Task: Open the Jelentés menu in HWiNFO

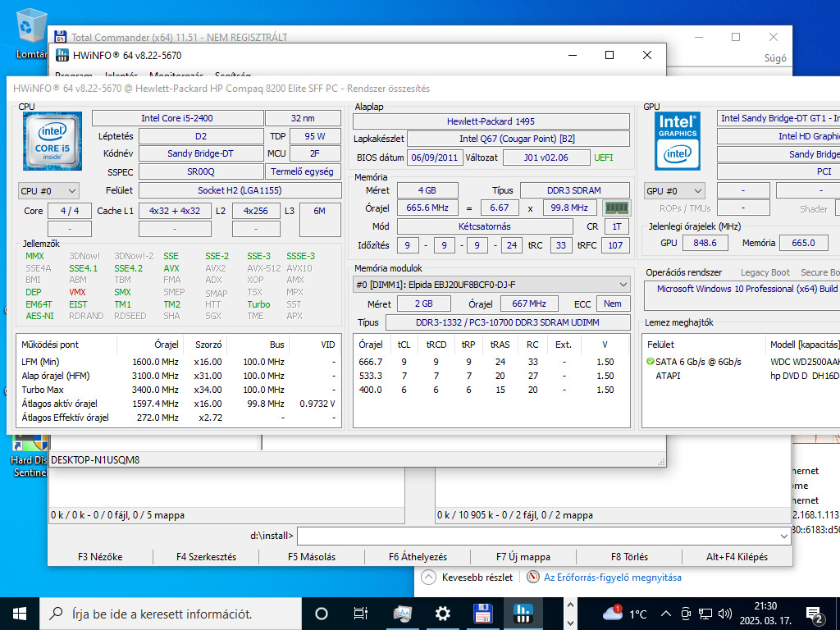Action: tap(121, 75)
